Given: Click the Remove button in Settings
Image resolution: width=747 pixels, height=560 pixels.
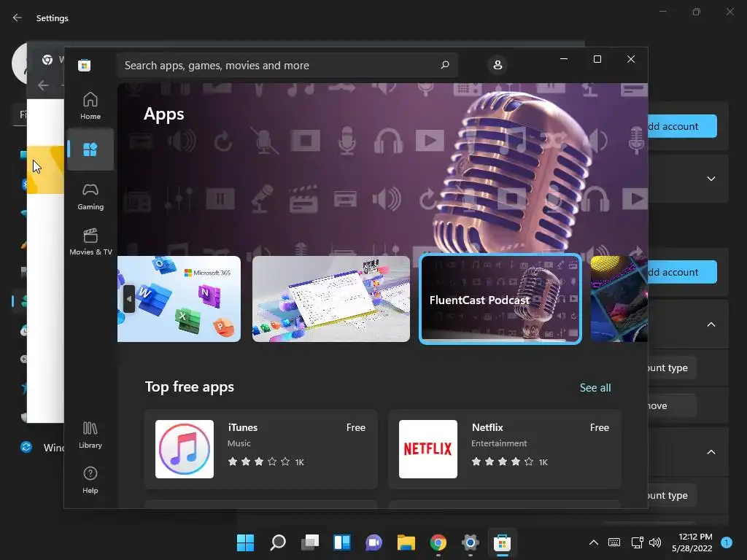Looking at the screenshot, I should (672, 405).
